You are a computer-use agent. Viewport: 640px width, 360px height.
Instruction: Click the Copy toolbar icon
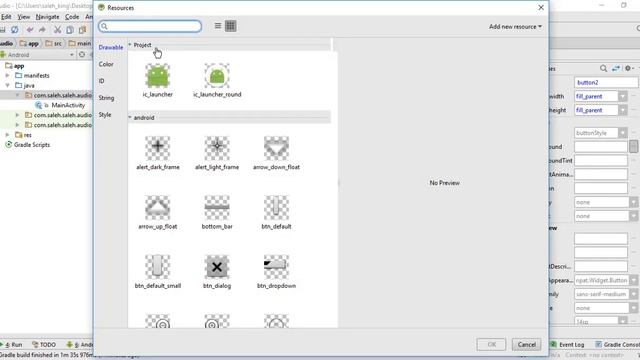tap(70, 30)
